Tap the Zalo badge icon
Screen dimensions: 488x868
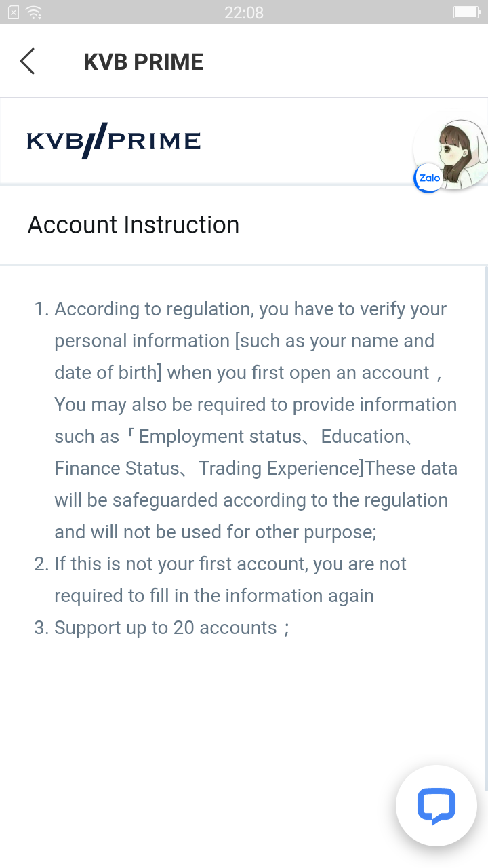point(429,178)
